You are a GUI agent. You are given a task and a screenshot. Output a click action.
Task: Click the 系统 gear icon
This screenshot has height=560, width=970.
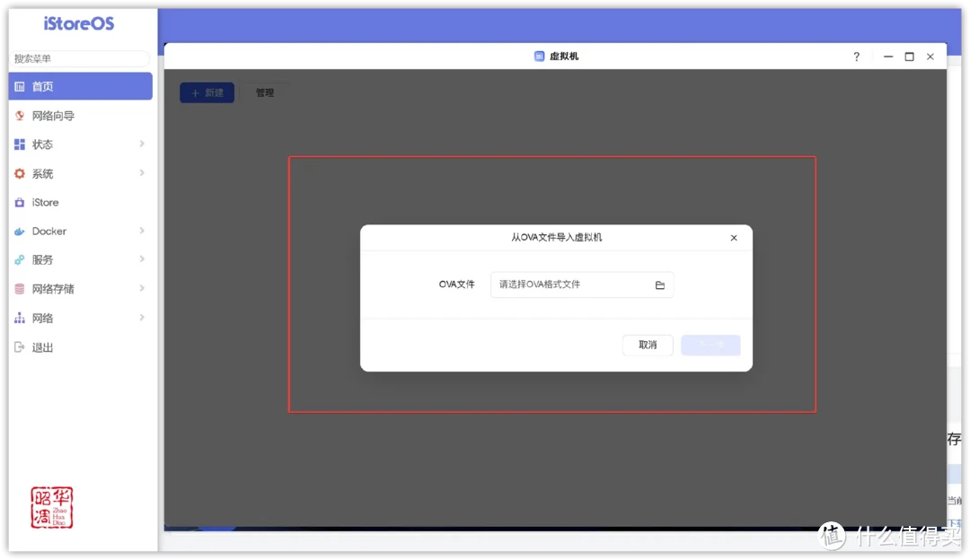tap(20, 173)
